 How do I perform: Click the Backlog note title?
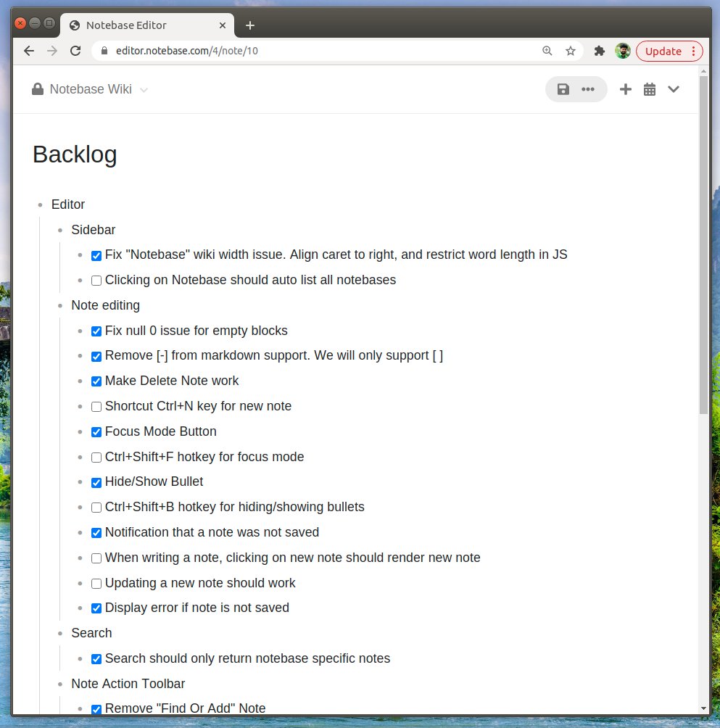75,154
